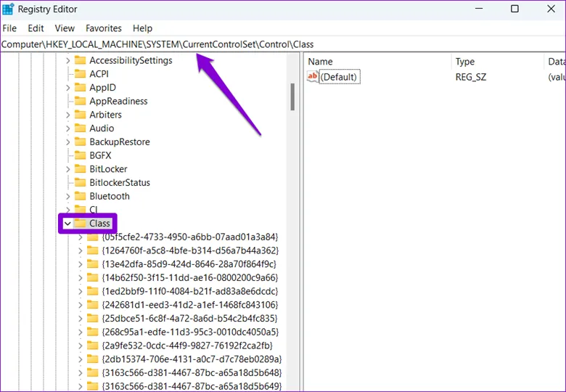Viewport: 566px width, 392px height.
Task: Expand the {1264760f-a5c8-4bfe-b314-d56a7b44a362} subkey
Action: pyautogui.click(x=80, y=250)
